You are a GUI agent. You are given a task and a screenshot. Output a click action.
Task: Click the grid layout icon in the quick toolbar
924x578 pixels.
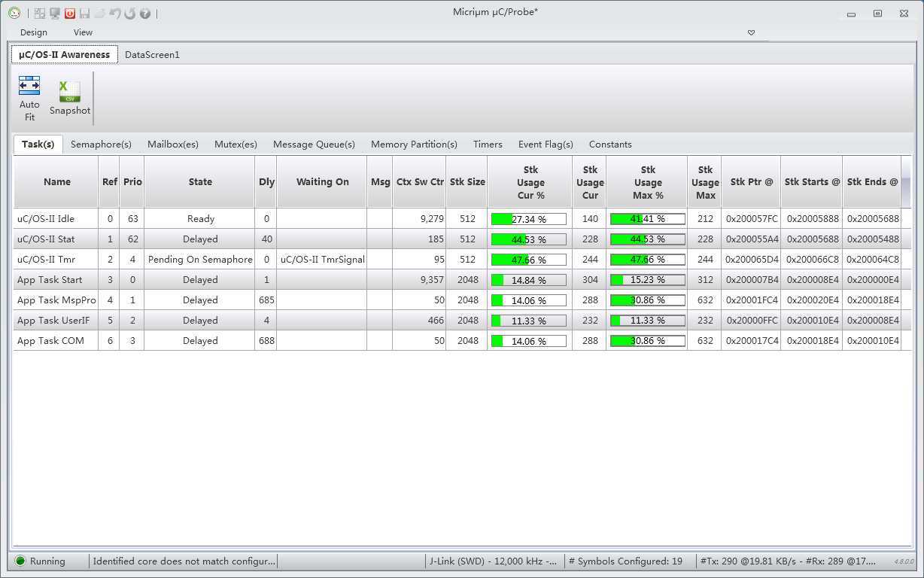point(40,14)
